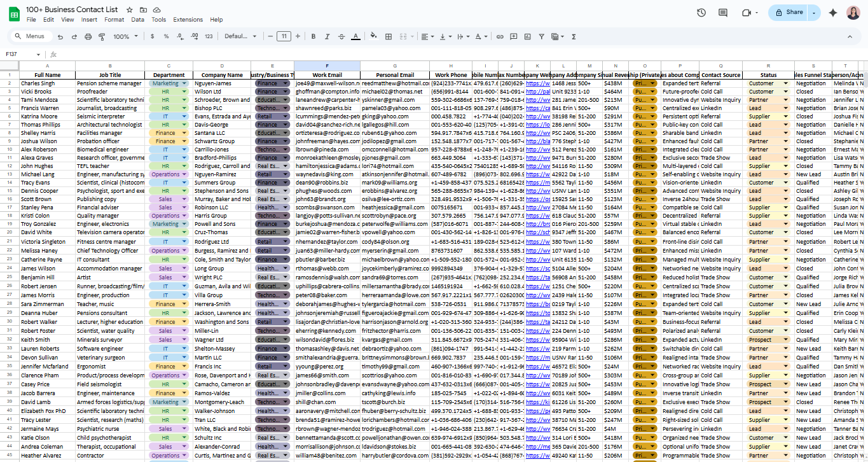Open the borders tool

389,37
